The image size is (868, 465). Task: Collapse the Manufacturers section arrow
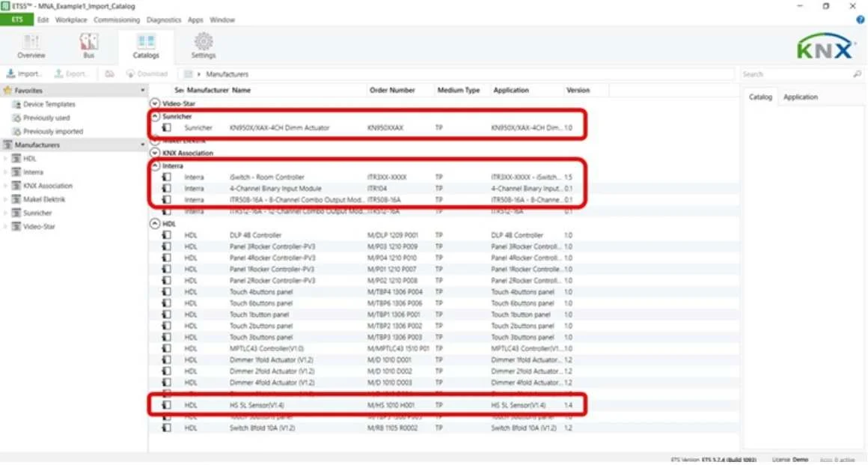point(142,145)
